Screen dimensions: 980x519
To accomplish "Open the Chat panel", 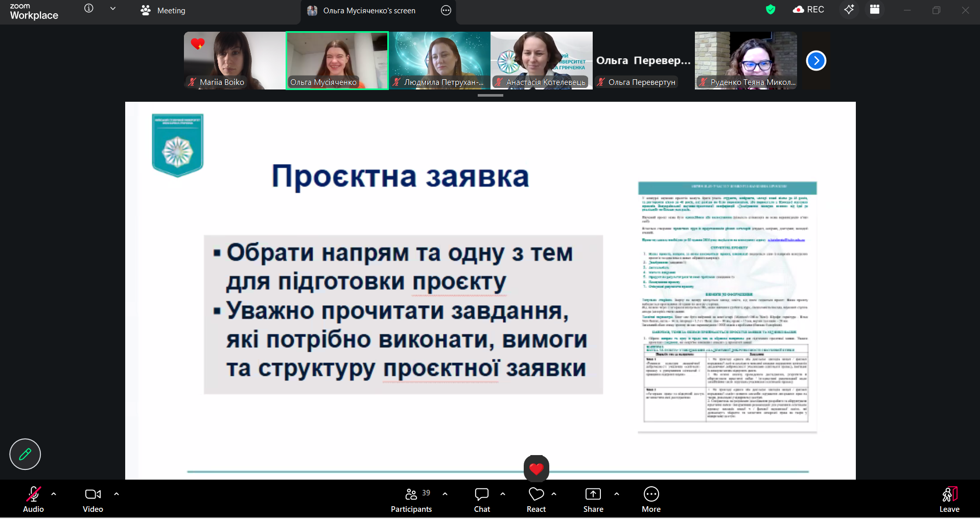I will [481, 500].
